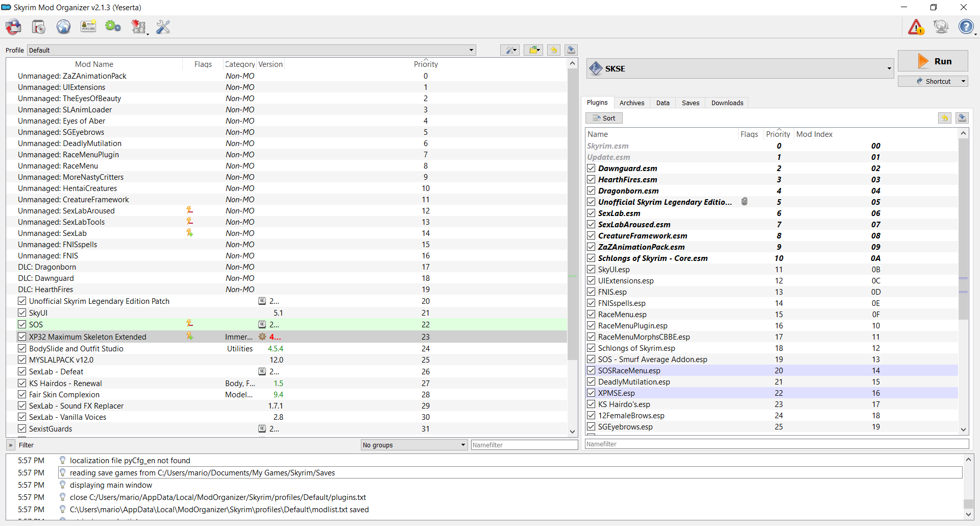Toggle the SkyUI.esp plugin checkbox
This screenshot has width=980, height=526.
pyautogui.click(x=591, y=269)
